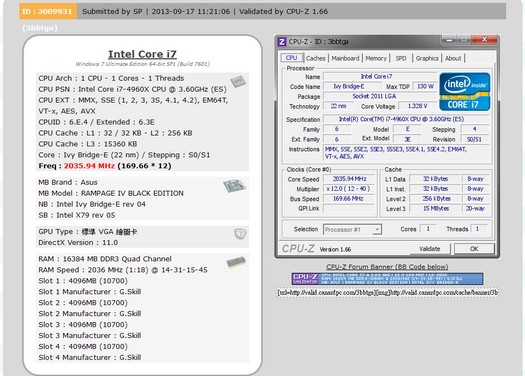525x376 pixels.
Task: Switch to the Graphics tab
Action: pos(427,58)
